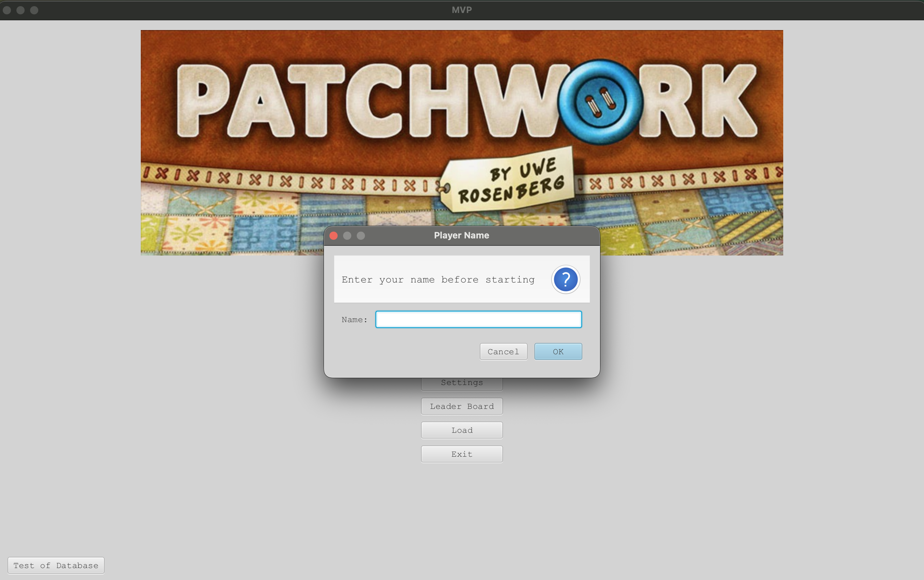924x580 pixels.
Task: Open Settings behind the dialog
Action: pos(462,384)
